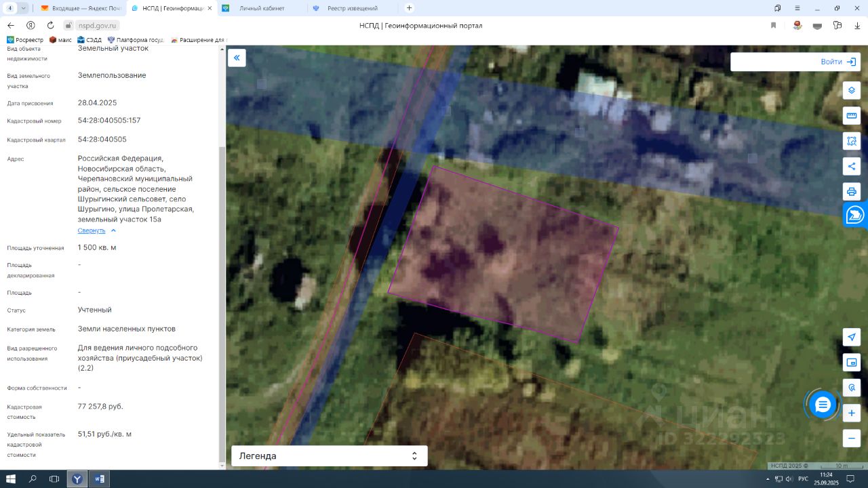The image size is (868, 488).
Task: Open Yandex home via Я button
Action: (x=31, y=25)
